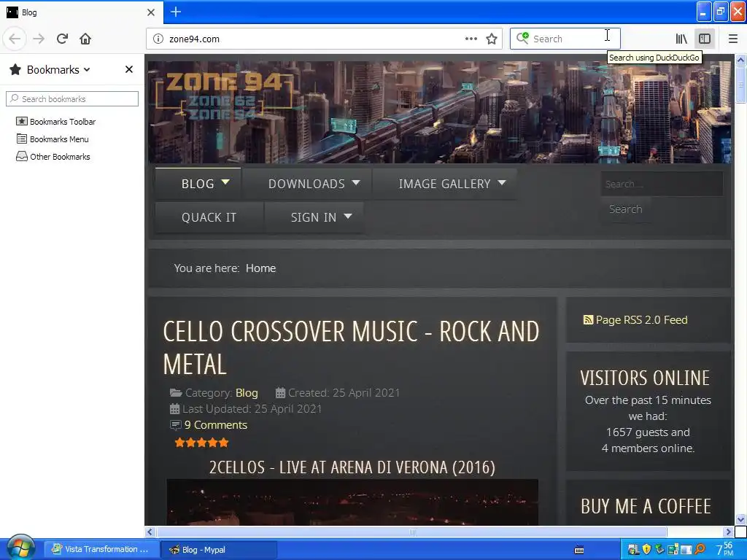
Task: Click the Windows flag computer tray icon
Action: coord(632,550)
